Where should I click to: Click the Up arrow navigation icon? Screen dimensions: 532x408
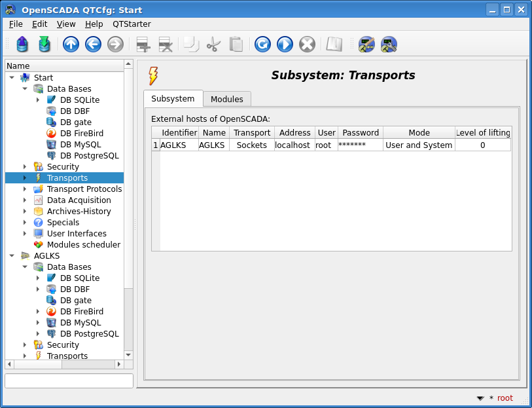pos(71,45)
